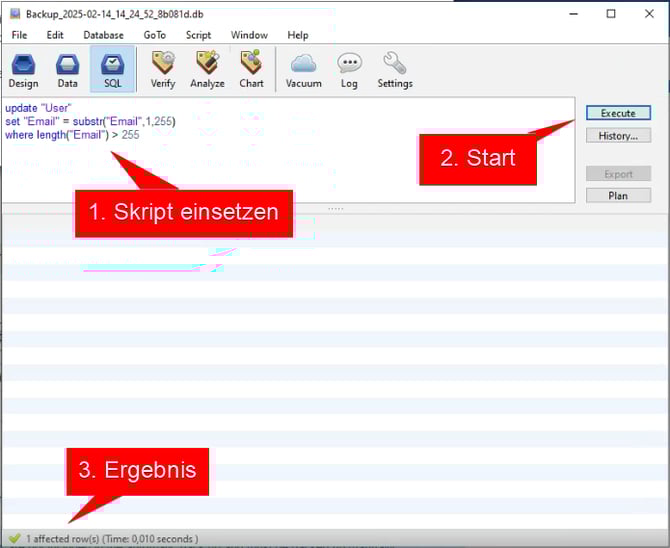Screen dimensions: 670x548
Task: Click the Plan button
Action: point(618,195)
